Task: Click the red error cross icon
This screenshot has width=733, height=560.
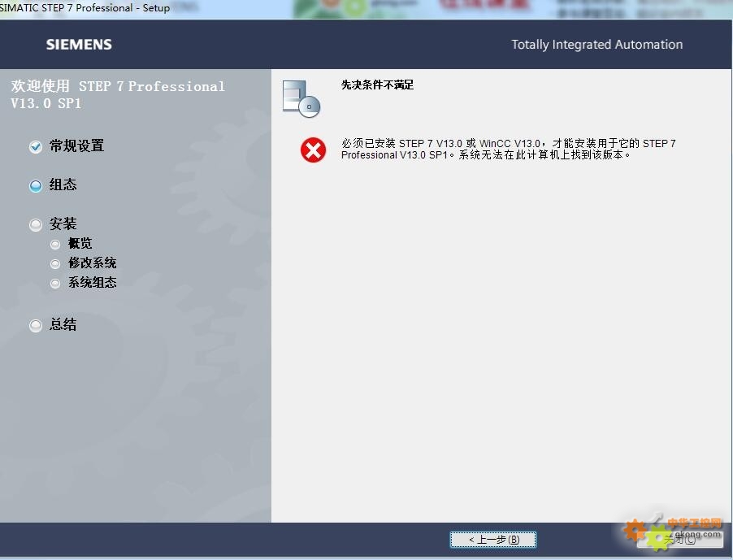Action: pyautogui.click(x=313, y=150)
